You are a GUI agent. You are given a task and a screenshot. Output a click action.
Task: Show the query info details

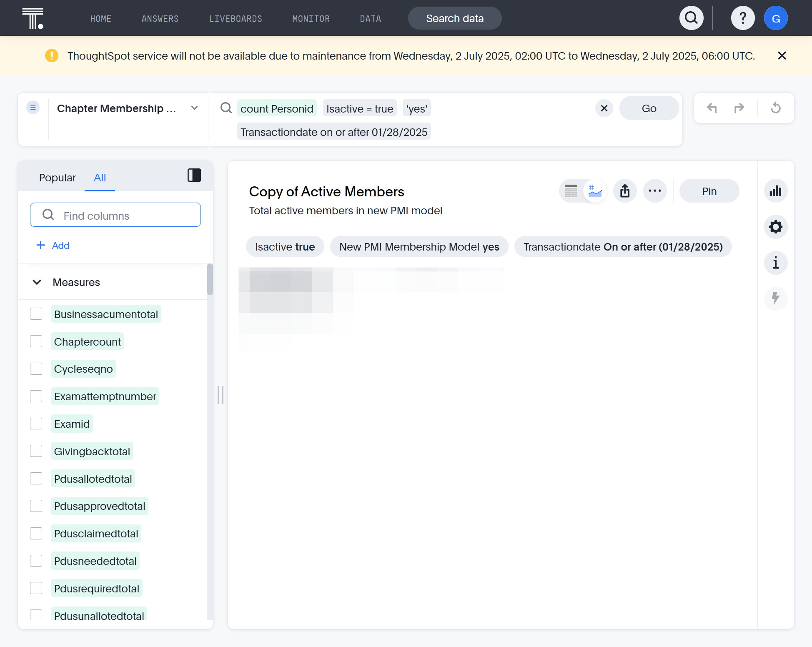[776, 263]
